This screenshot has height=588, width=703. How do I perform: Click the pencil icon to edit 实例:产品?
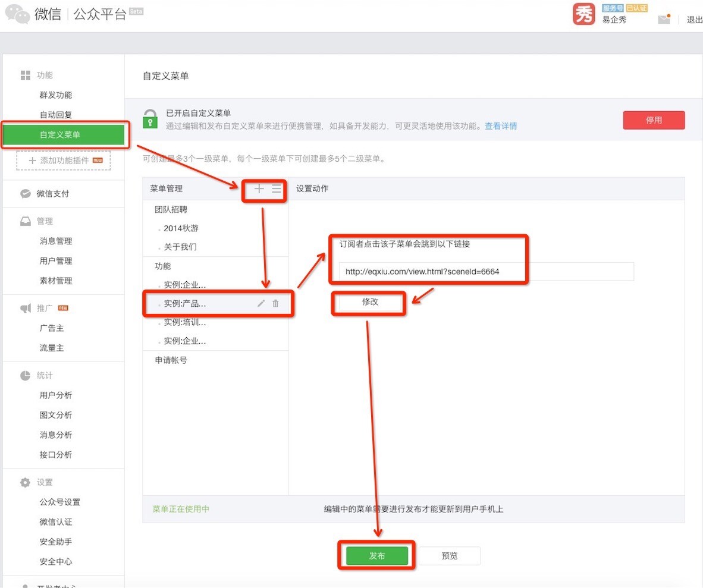261,303
